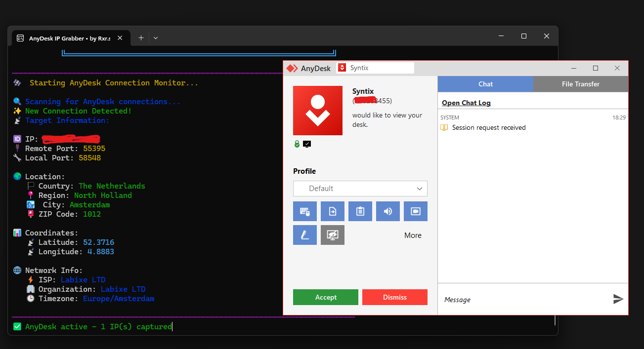This screenshot has width=644, height=349.
Task: Open the Profile Default dropdown
Action: 360,189
